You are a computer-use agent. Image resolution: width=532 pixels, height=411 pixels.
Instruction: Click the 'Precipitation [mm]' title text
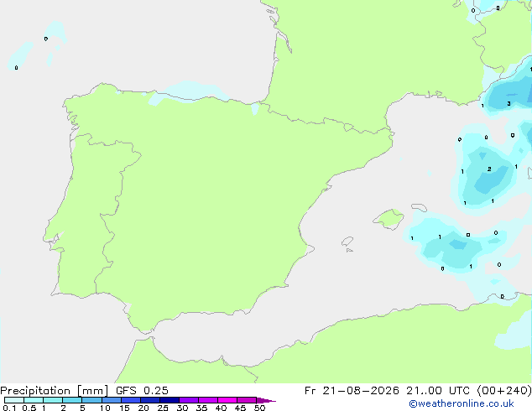click(55, 391)
